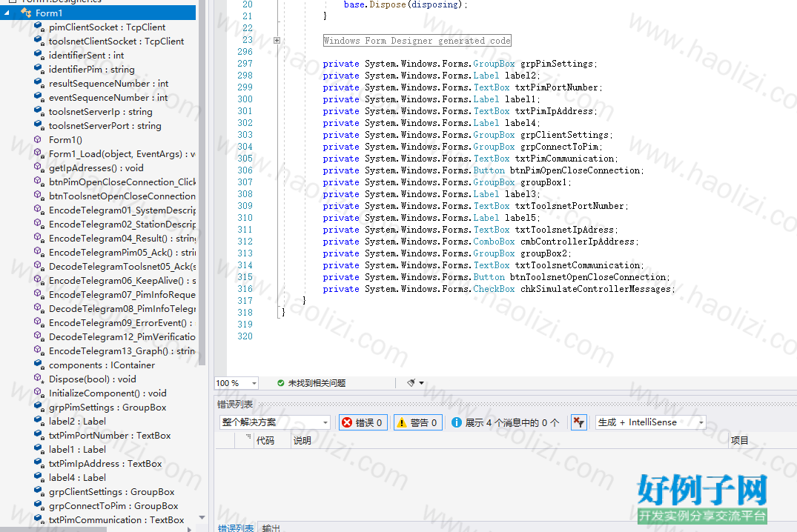The image size is (797, 532).
Task: Switch to the 错误列表 tab
Action: pos(235,528)
